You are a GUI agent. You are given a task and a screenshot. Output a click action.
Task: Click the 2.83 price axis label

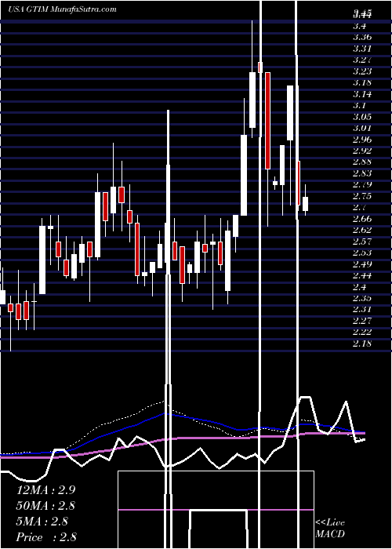tap(362, 173)
